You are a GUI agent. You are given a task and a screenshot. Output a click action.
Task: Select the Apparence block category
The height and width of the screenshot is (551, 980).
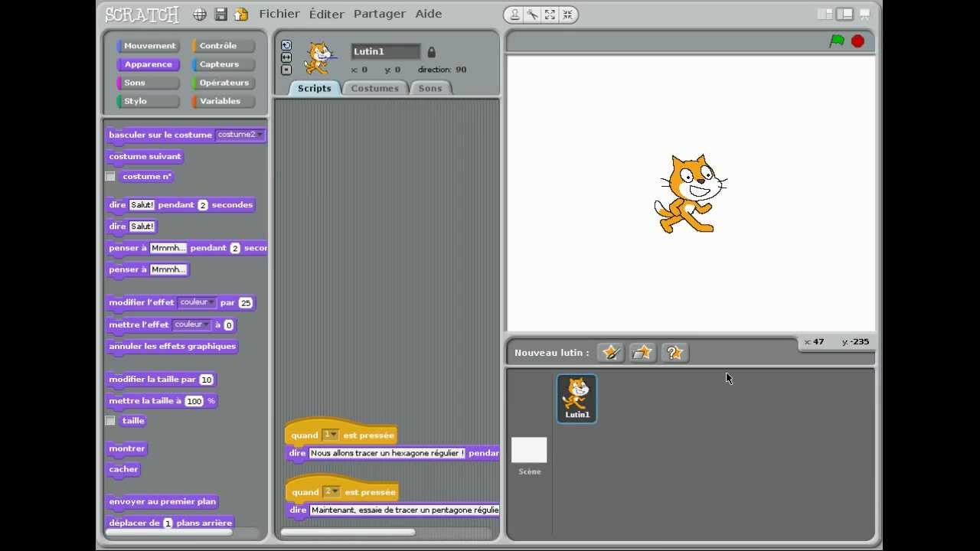149,64
